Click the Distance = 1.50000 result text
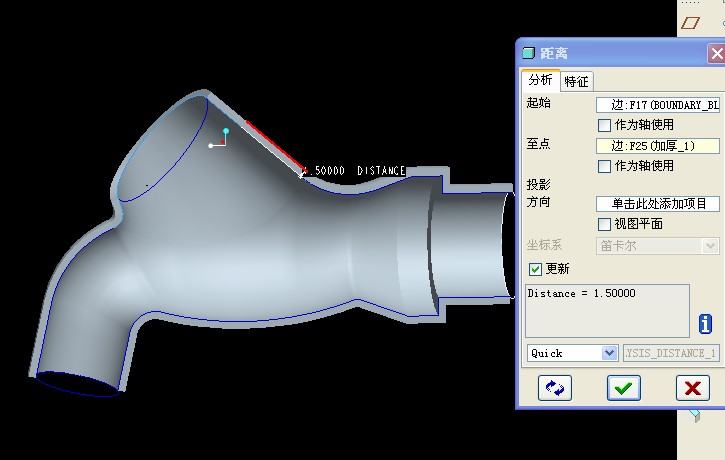The image size is (725, 460). tap(581, 293)
